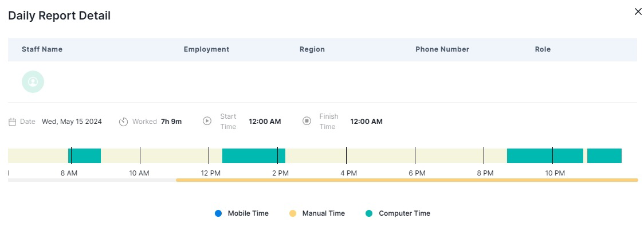This screenshot has width=644, height=226.
Task: Select the Role column header
Action: click(x=543, y=49)
